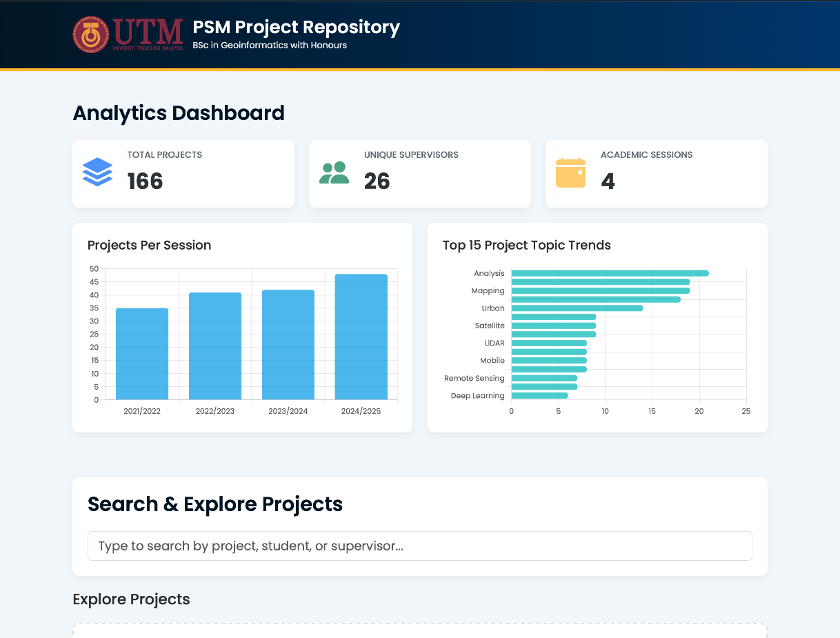Click the yellow calendar Academic Sessions icon

tap(571, 172)
